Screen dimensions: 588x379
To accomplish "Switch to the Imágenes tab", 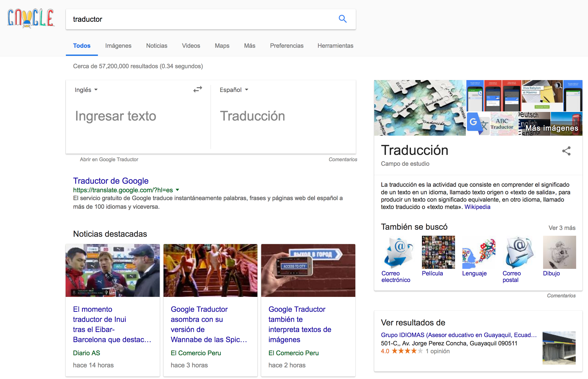I will (x=118, y=46).
